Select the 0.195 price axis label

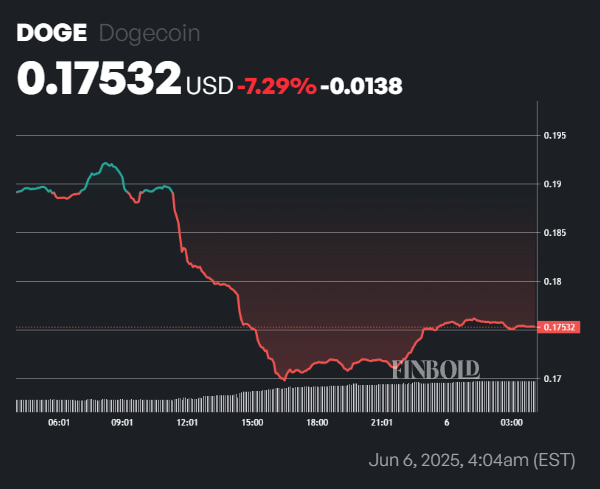pyautogui.click(x=554, y=135)
